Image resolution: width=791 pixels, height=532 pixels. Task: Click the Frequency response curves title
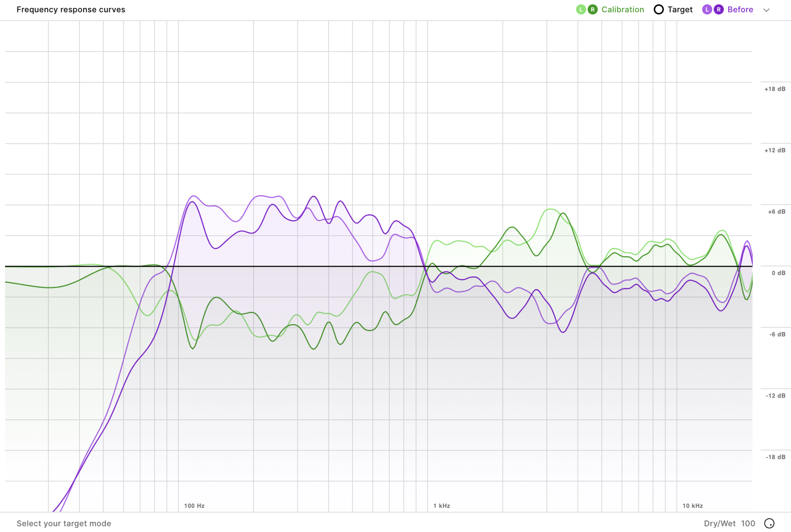(71, 9)
